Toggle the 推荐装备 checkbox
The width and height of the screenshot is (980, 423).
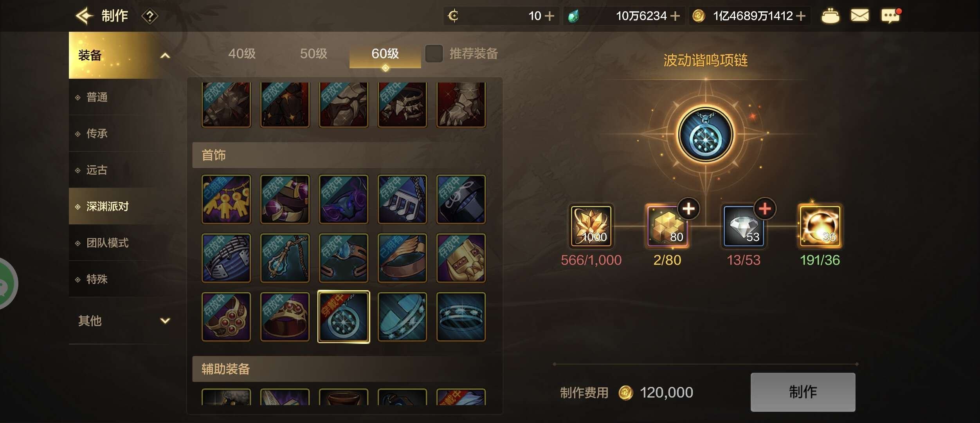pos(434,54)
